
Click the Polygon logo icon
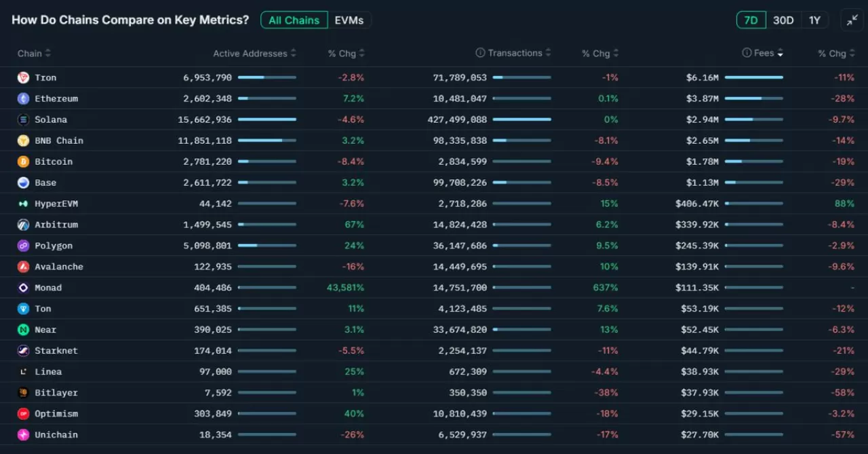tap(22, 245)
